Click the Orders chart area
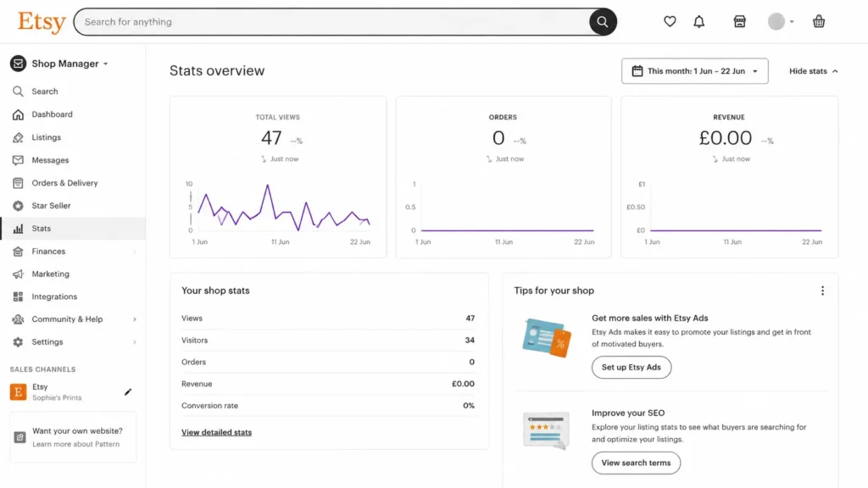This screenshot has width=868, height=488. tap(505, 208)
